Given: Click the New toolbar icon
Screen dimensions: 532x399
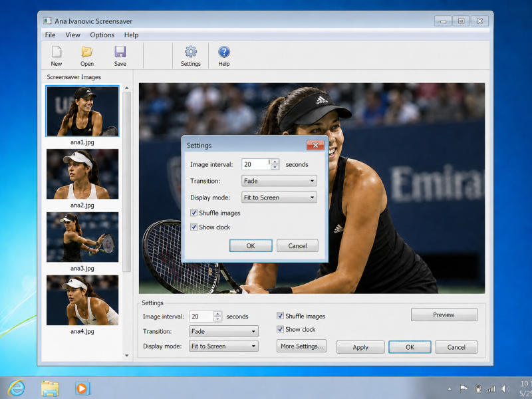Looking at the screenshot, I should [57, 52].
